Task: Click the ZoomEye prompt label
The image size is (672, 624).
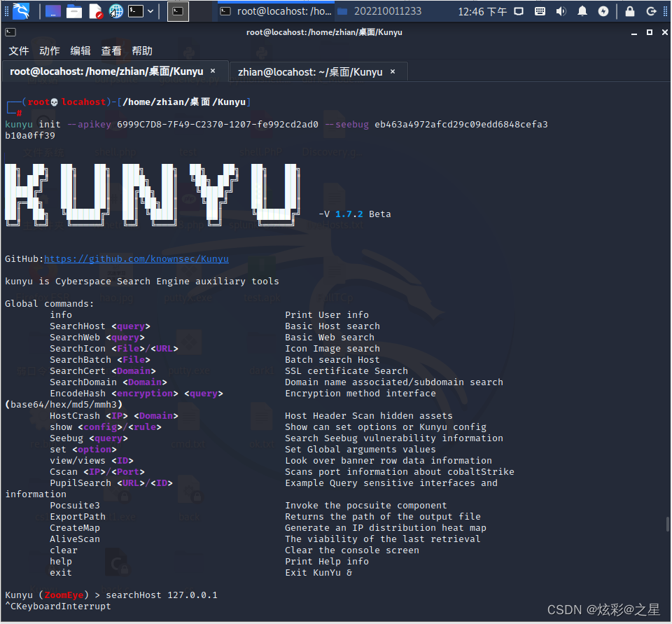Action: 64,595
